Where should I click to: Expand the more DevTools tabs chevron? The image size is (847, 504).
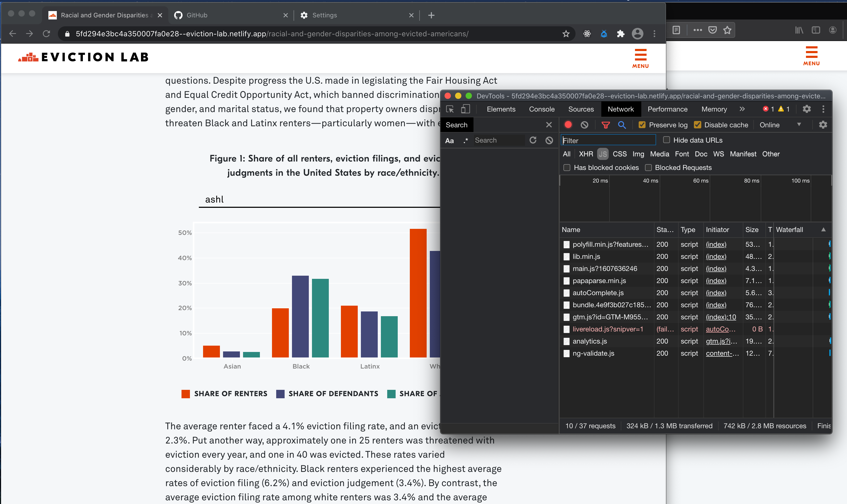(742, 109)
